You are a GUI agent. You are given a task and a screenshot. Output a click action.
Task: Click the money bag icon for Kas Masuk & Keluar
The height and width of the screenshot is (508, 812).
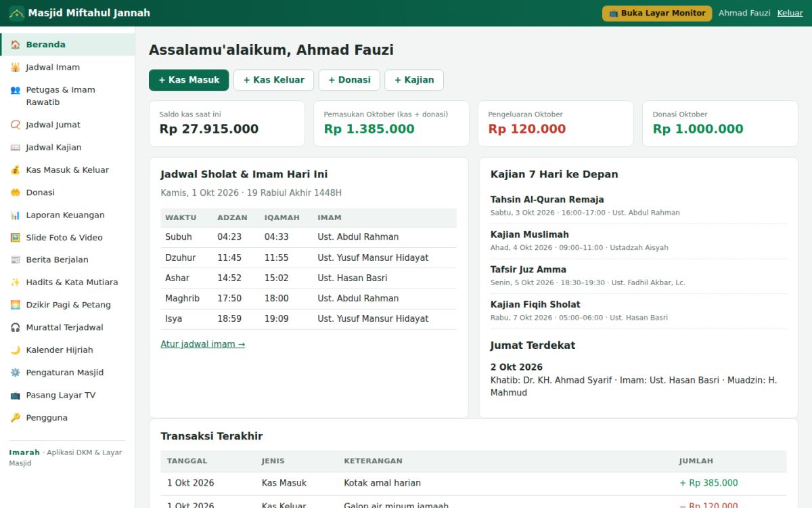tap(15, 170)
